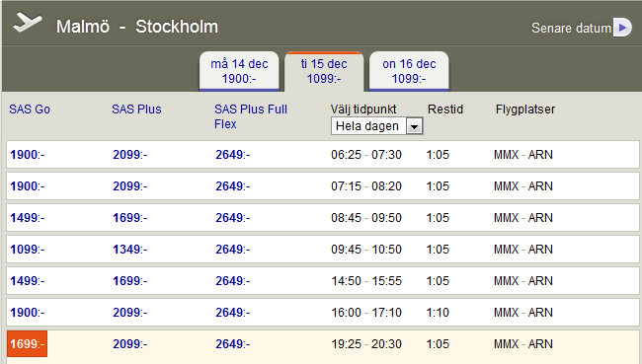Click the SAS Plus column header
The width and height of the screenshot is (642, 364).
coord(136,109)
